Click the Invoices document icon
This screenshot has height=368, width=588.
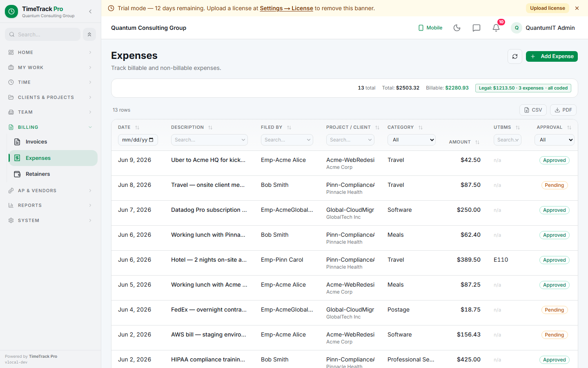click(x=17, y=142)
